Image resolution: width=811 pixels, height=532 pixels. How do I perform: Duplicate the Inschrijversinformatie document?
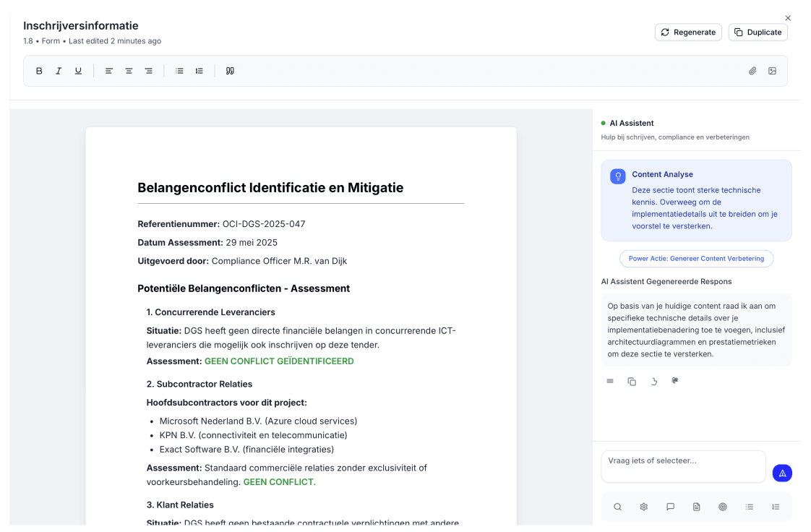758,32
